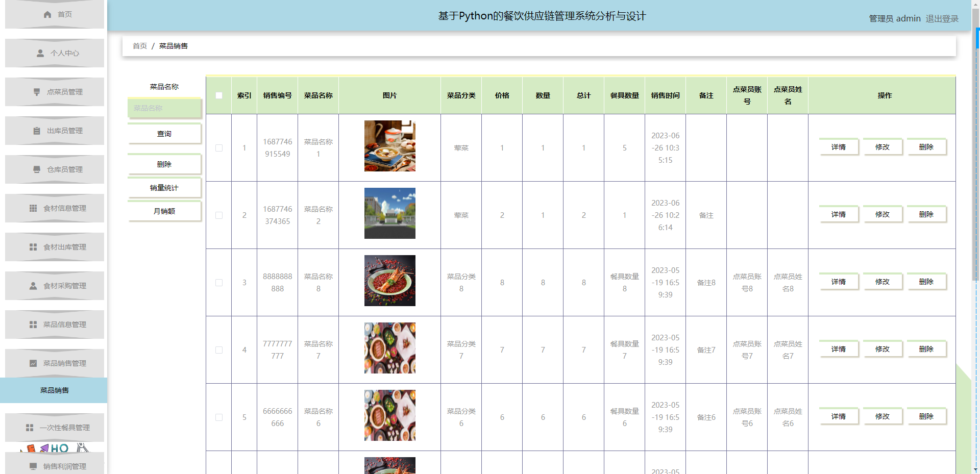Viewport: 980px width, 474px height.
Task: Click the icon beside 点菜员管理
Action: pyautogui.click(x=37, y=92)
